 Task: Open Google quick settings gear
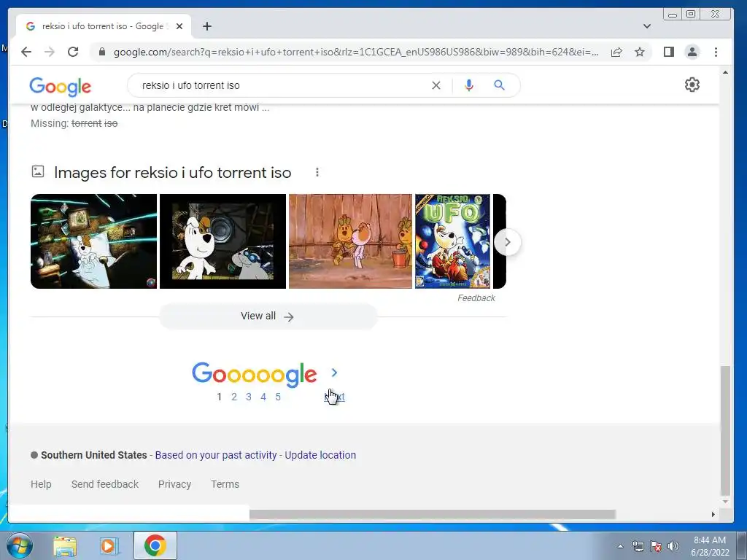pyautogui.click(x=692, y=85)
